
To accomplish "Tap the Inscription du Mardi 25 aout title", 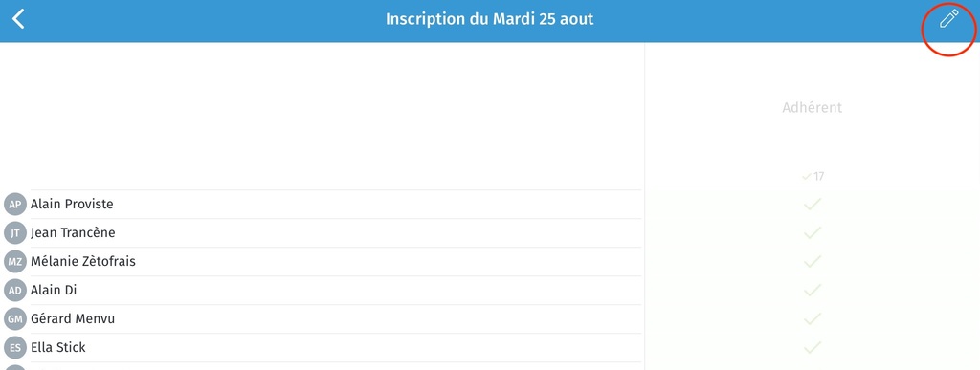I will click(x=489, y=19).
